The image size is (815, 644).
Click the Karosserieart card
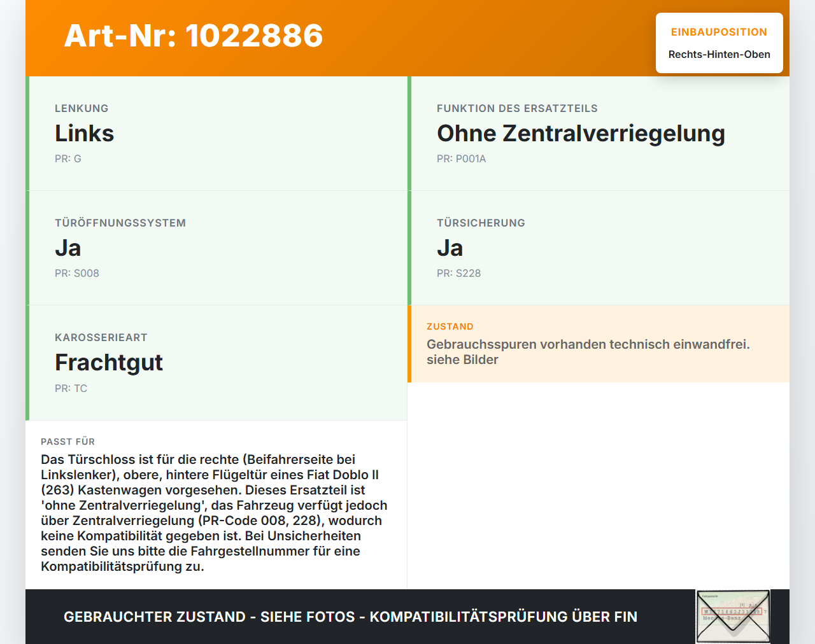coord(216,362)
